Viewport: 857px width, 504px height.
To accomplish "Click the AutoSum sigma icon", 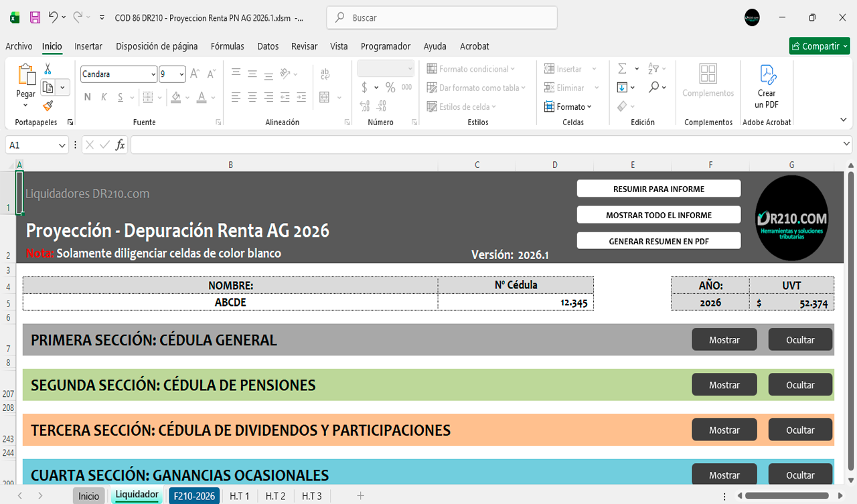I will pyautogui.click(x=622, y=69).
